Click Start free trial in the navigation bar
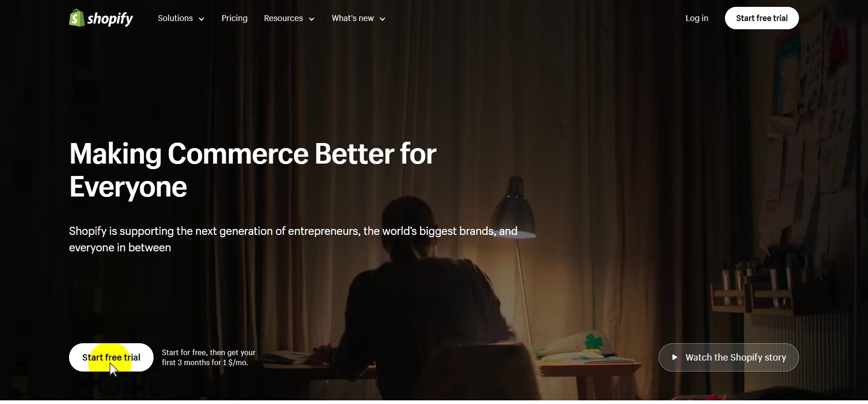The width and height of the screenshot is (868, 404). coord(761,18)
